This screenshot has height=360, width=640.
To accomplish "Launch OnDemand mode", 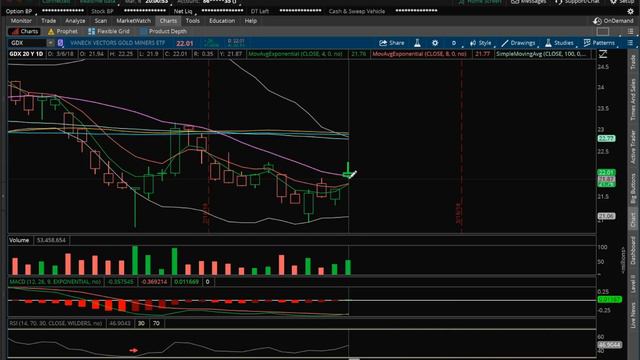I will pyautogui.click(x=613, y=21).
